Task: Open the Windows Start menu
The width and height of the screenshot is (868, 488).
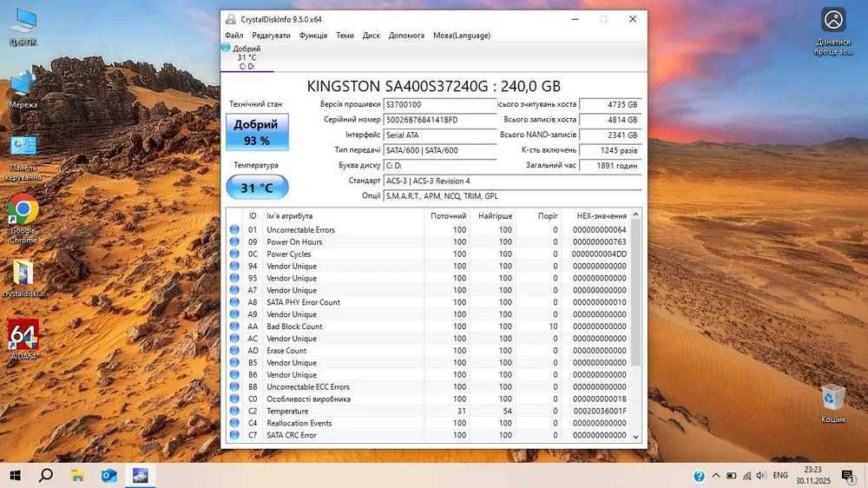Action: coord(16,475)
